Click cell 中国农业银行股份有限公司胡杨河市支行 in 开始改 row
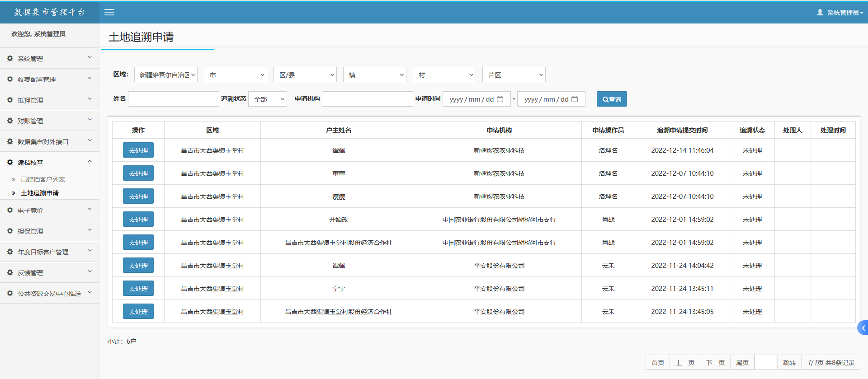The width and height of the screenshot is (868, 379). (x=499, y=220)
